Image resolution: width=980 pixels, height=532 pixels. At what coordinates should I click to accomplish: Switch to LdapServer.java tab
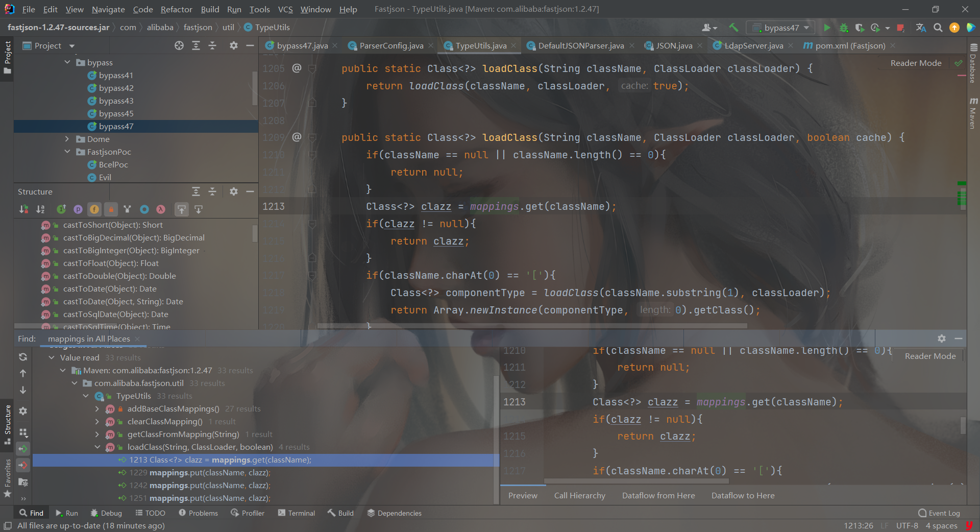(x=754, y=45)
